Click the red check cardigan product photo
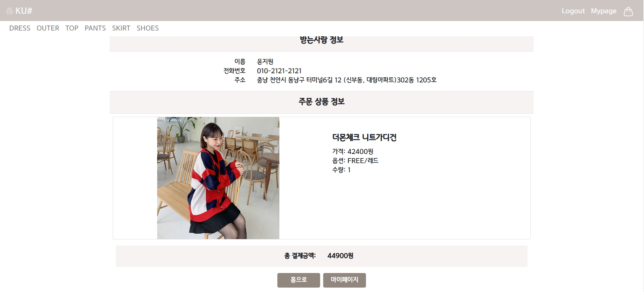 [x=218, y=178]
